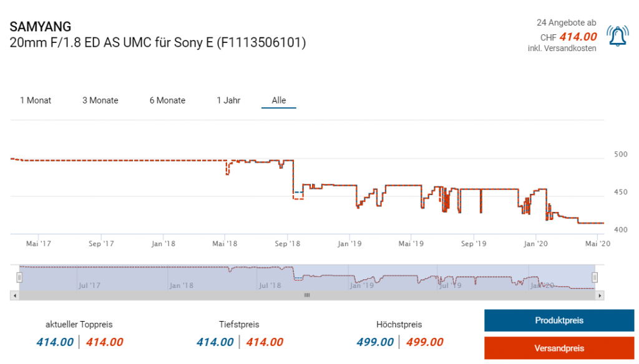Switch to the 3 Monate range
Viewport: 639px width, 364px height.
click(x=100, y=100)
